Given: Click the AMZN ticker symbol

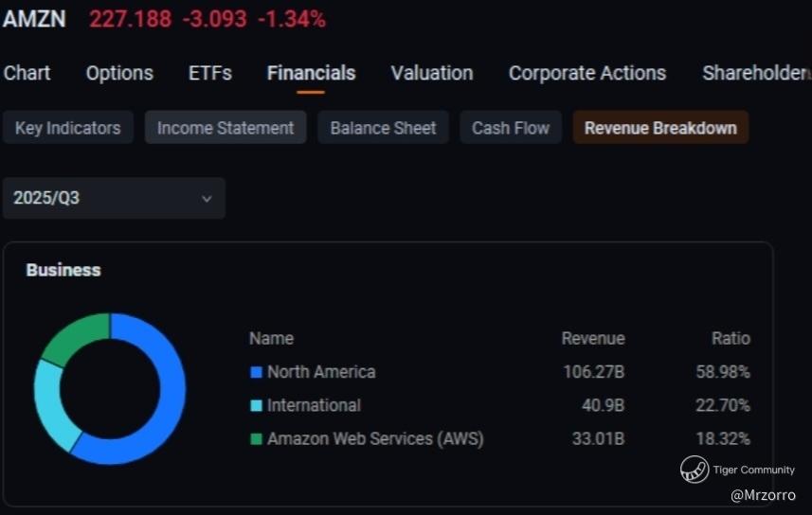Looking at the screenshot, I should coord(35,19).
